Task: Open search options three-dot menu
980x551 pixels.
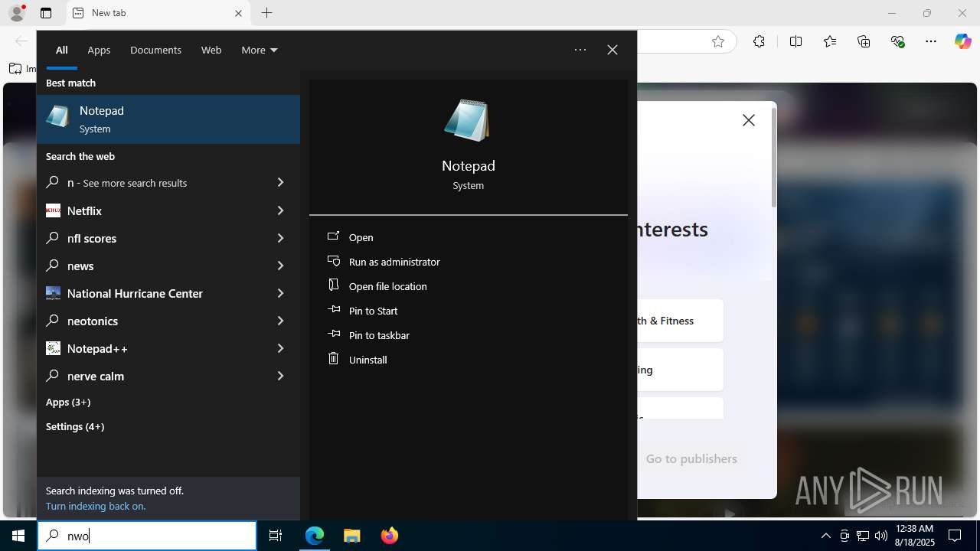Action: (580, 50)
